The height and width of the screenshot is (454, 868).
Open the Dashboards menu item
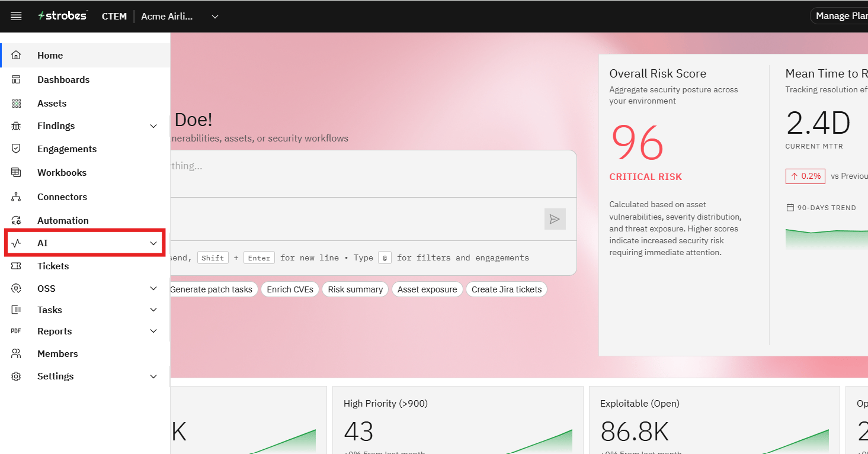point(85,79)
